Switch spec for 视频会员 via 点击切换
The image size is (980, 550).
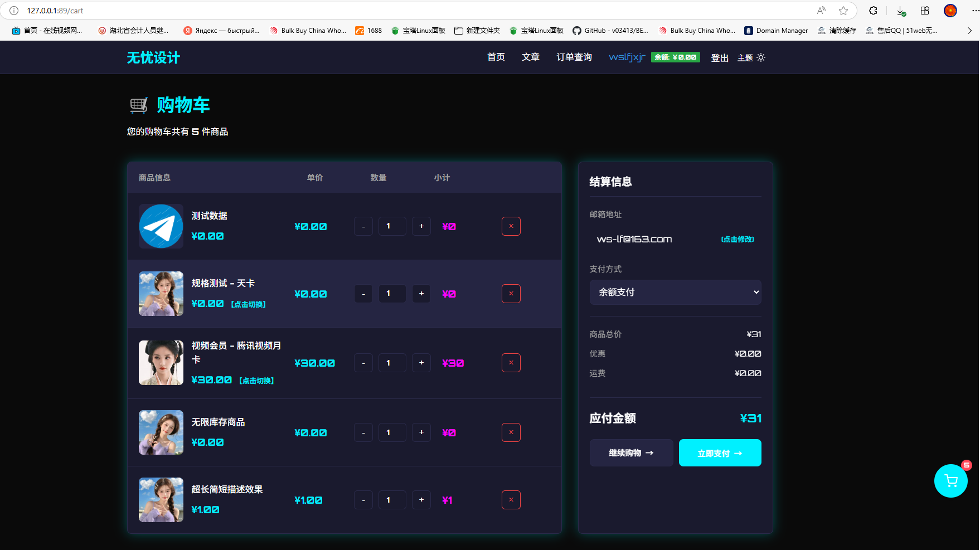tap(256, 381)
